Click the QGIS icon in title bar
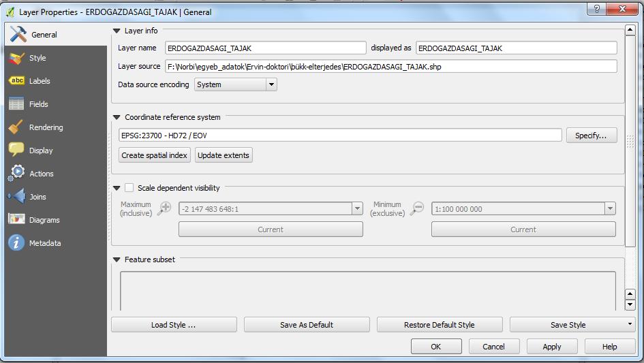 point(10,12)
